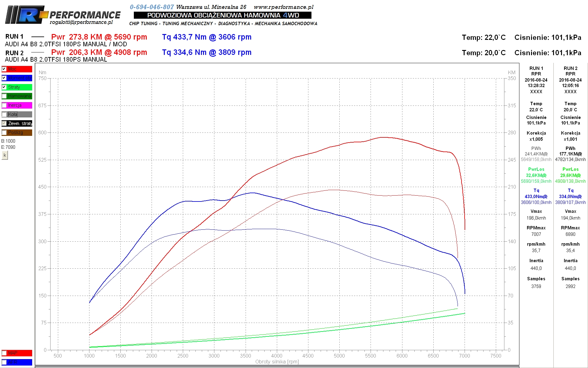The width and height of the screenshot is (588, 368).
Task: Click the small k button
Action: point(5,155)
